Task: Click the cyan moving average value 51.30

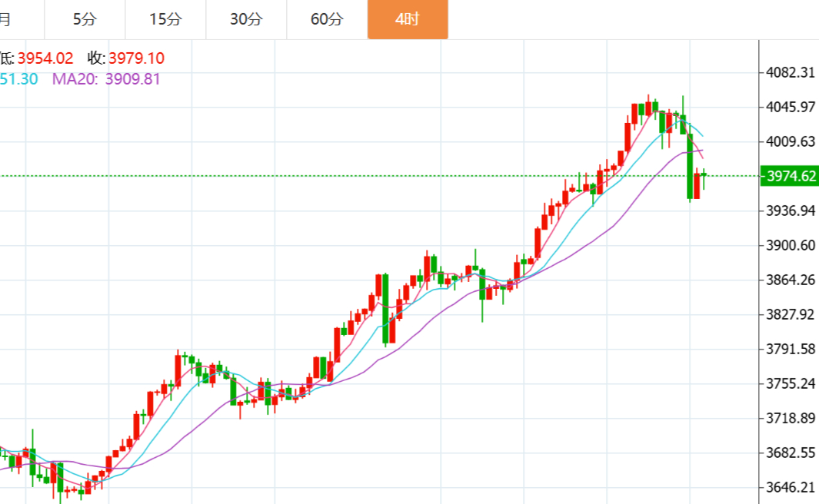Action: (x=18, y=78)
